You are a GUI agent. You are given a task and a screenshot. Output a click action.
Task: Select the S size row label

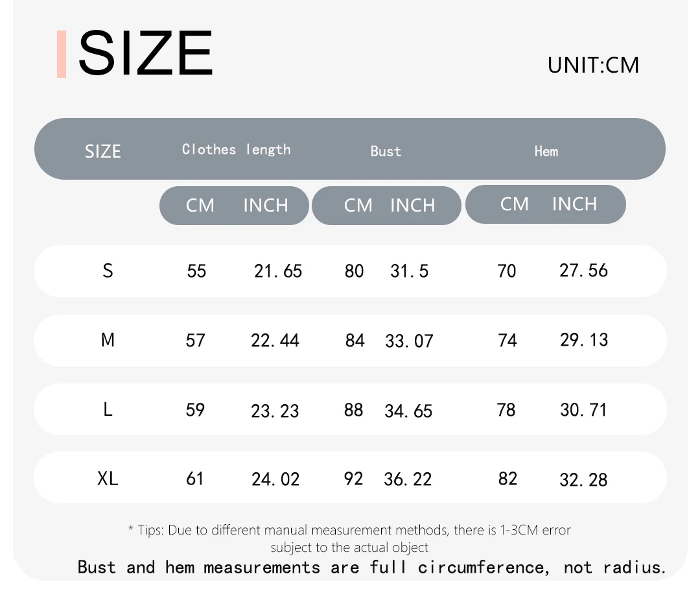(x=108, y=270)
